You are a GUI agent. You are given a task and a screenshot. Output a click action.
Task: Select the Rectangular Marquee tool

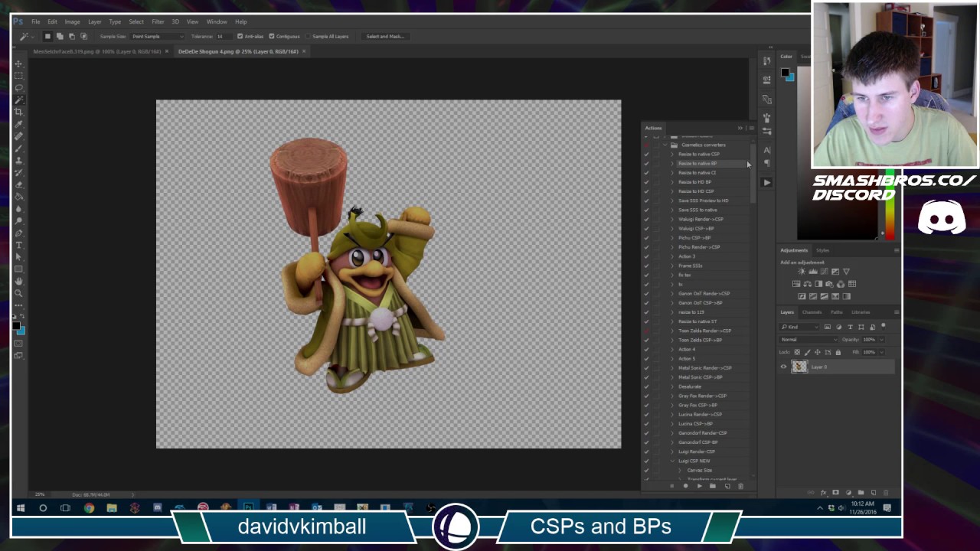[x=18, y=76]
